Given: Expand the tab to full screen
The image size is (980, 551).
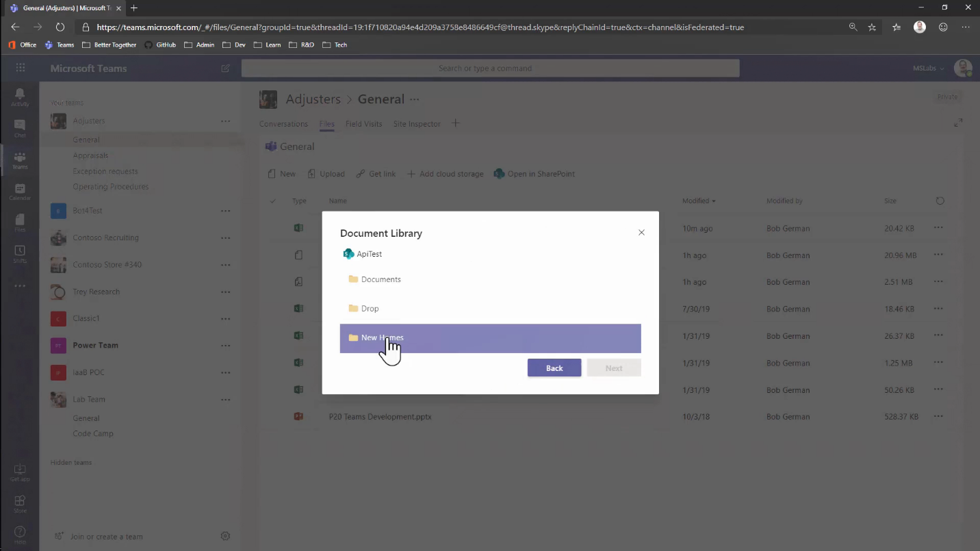Looking at the screenshot, I should pyautogui.click(x=958, y=123).
